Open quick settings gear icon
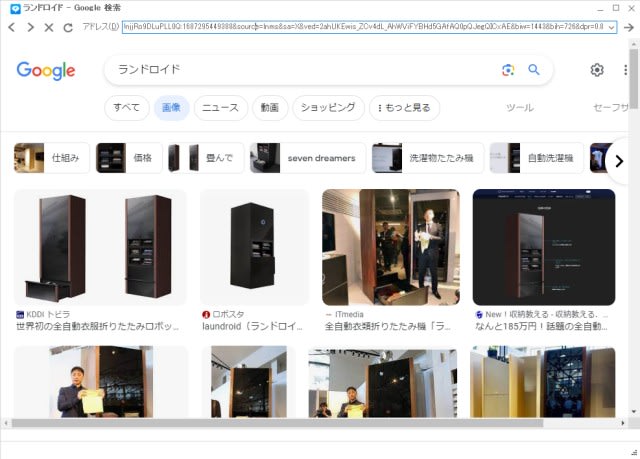Image resolution: width=640 pixels, height=459 pixels. 597,70
